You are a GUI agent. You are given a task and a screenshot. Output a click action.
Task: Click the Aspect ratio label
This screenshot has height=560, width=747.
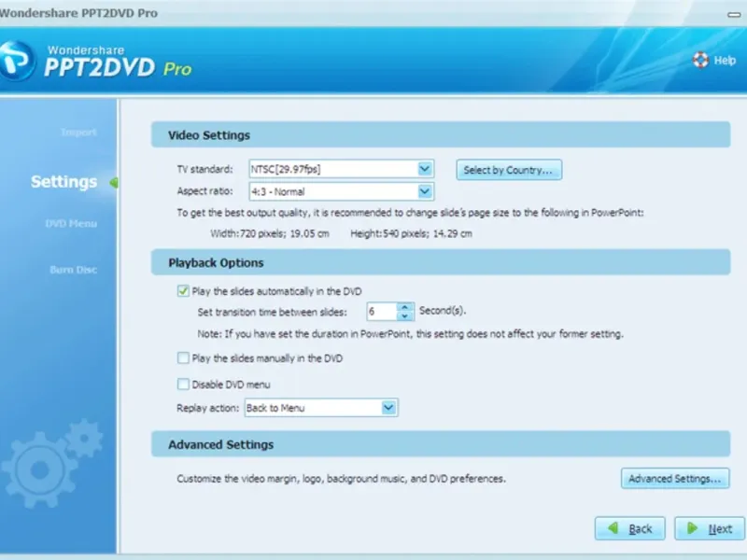[204, 191]
